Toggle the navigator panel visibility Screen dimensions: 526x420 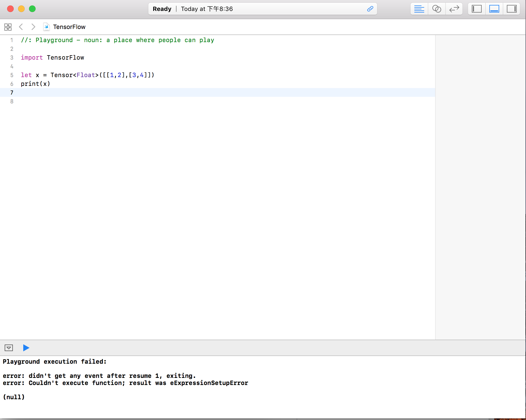point(476,9)
